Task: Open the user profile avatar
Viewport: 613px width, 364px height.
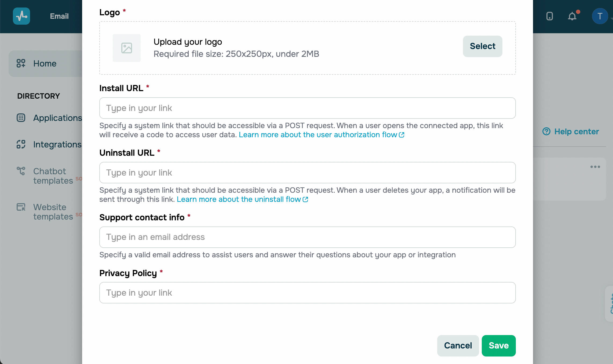Action: (600, 16)
